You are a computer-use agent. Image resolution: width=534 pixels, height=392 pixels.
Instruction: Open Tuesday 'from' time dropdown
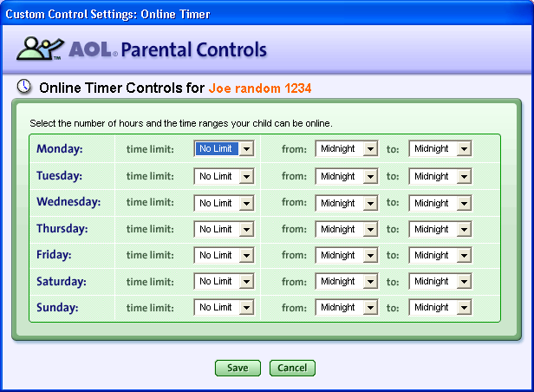coord(347,176)
